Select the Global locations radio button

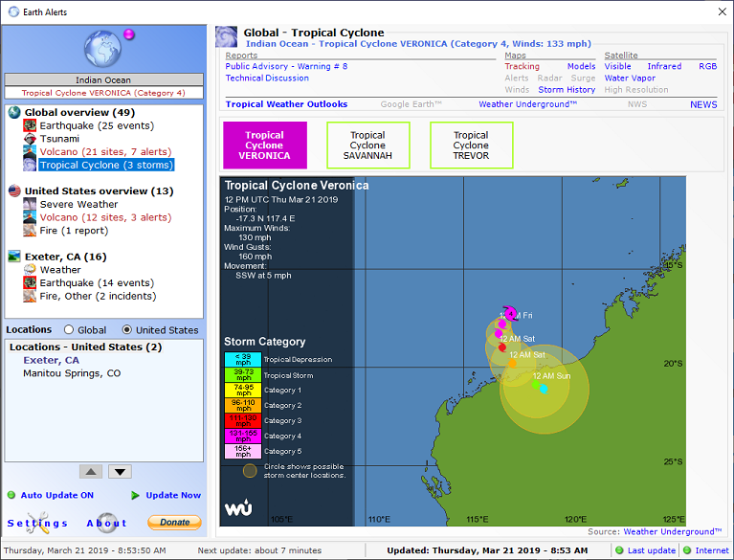[69, 329]
